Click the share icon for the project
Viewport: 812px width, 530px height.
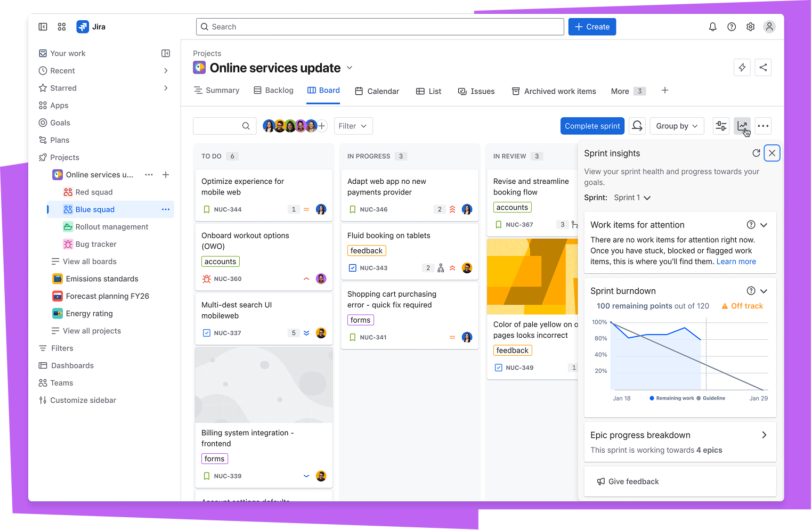pyautogui.click(x=763, y=68)
